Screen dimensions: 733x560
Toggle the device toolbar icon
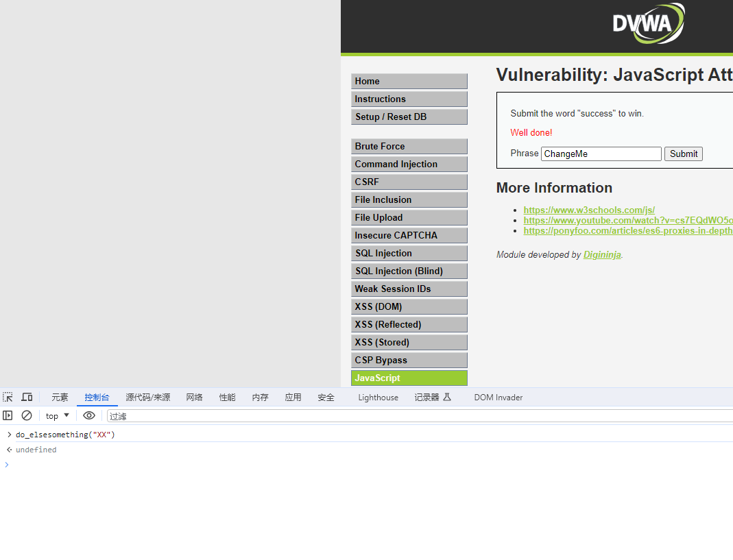point(27,397)
